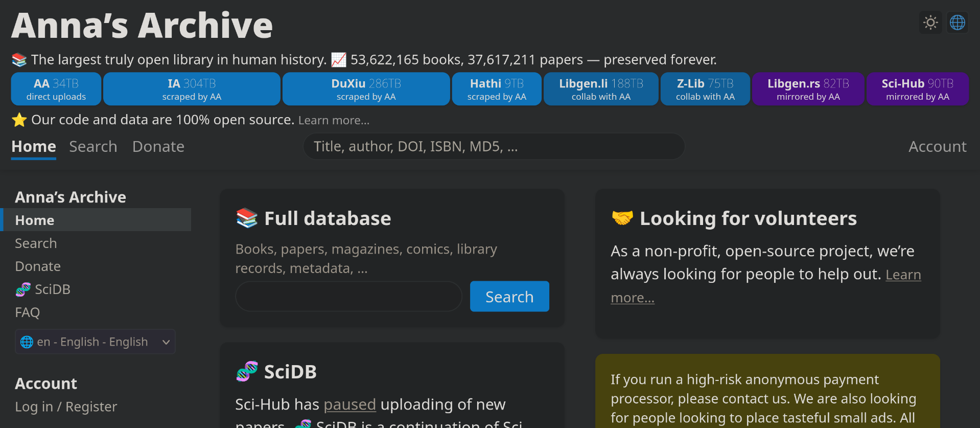Click the DNA icon beside SciDB heading
The width and height of the screenshot is (980, 428).
247,372
